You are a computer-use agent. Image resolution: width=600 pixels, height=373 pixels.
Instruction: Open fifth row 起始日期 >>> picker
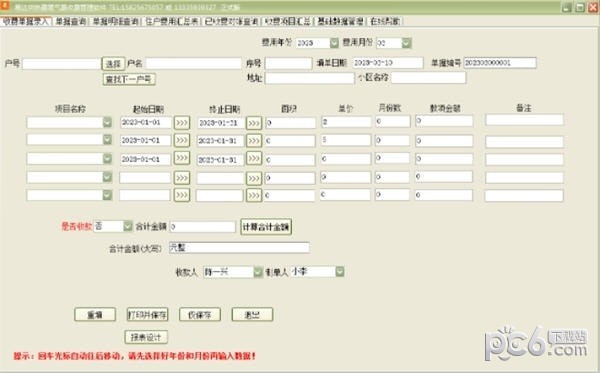[182, 195]
